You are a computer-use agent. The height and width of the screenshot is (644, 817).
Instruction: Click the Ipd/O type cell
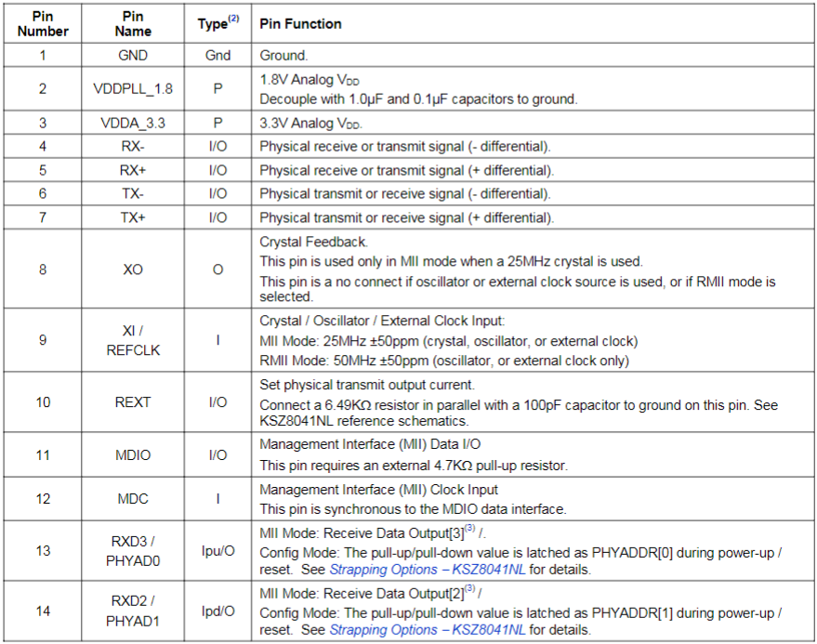[217, 611]
